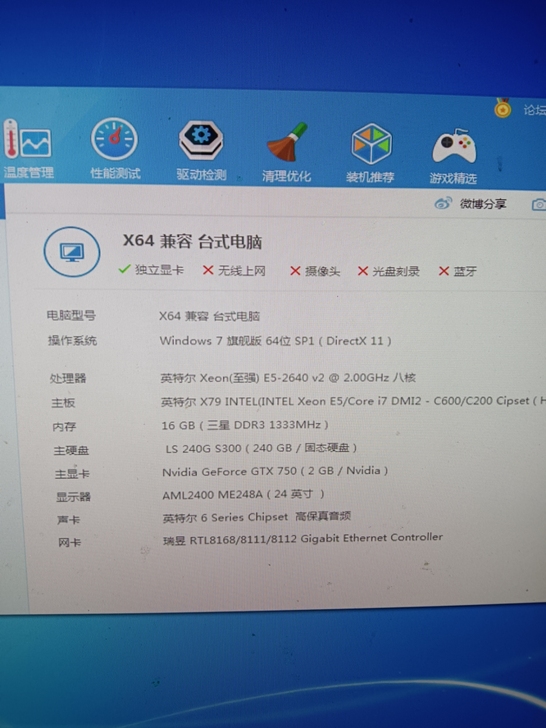Click the 主板 label
This screenshot has height=728, width=546.
(63, 403)
